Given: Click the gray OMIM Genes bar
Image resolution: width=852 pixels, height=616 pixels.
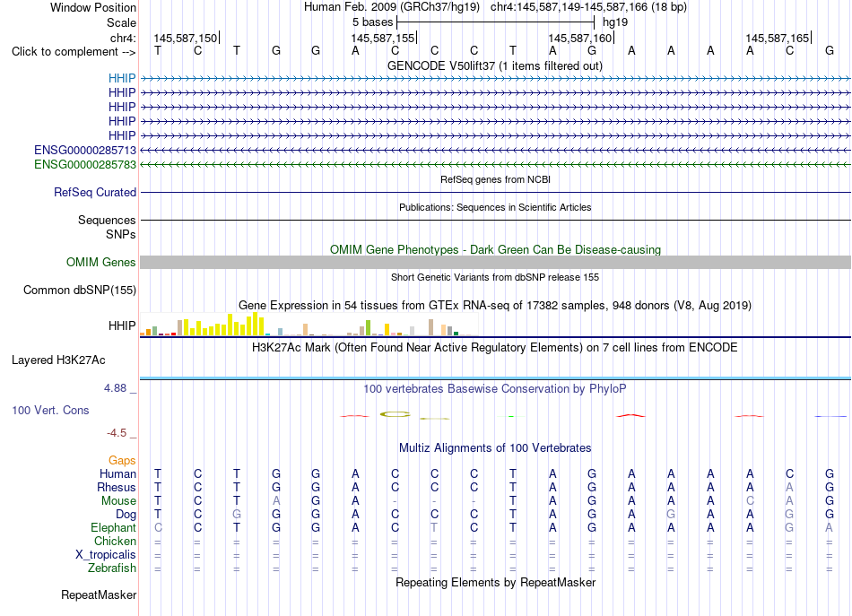Looking at the screenshot, I should coord(495,263).
